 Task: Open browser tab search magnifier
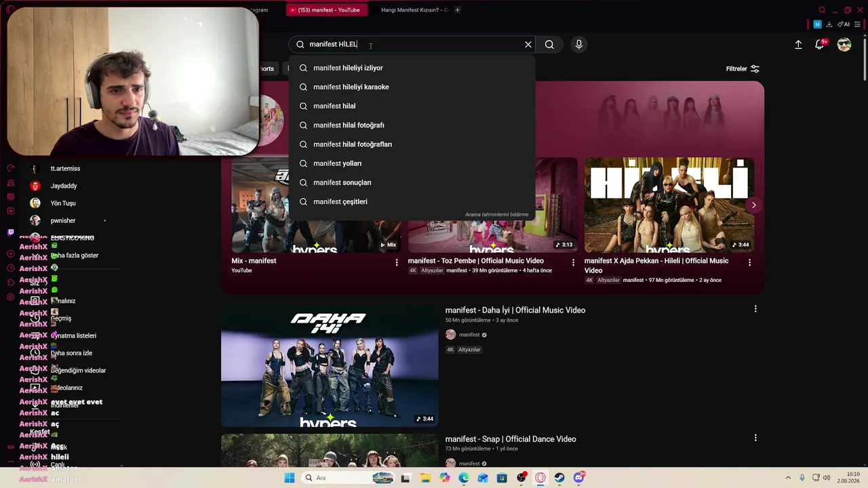(822, 10)
